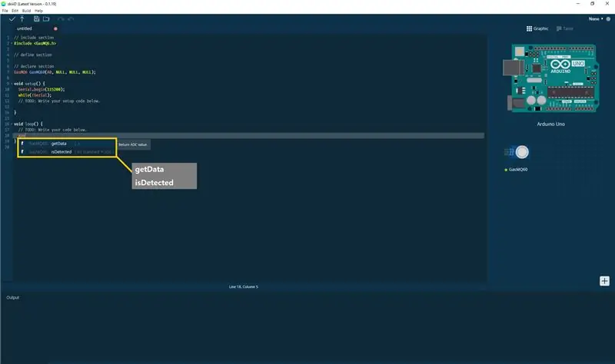Collapse the #include line fold arrow
The width and height of the screenshot is (615, 364).
[x=12, y=44]
